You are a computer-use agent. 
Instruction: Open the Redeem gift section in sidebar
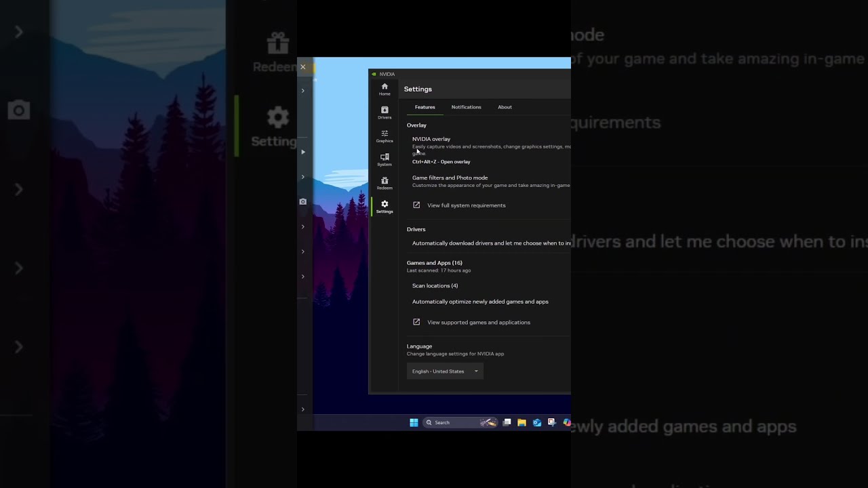pyautogui.click(x=384, y=183)
